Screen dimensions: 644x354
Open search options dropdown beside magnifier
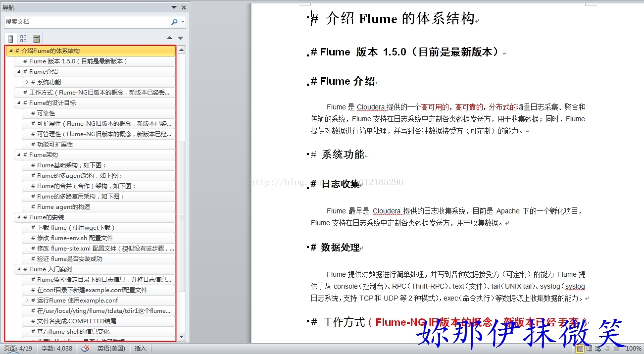183,22
